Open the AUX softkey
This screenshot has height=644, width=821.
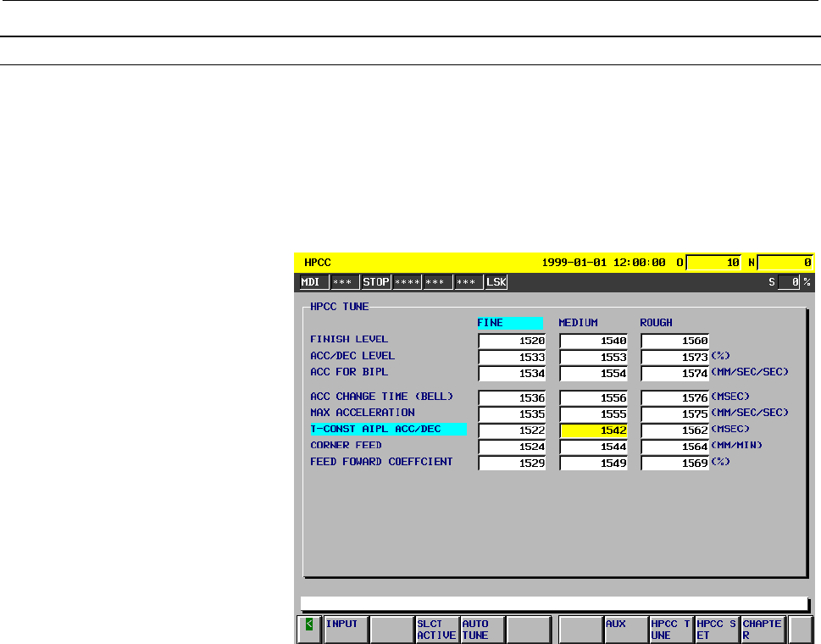[625, 630]
